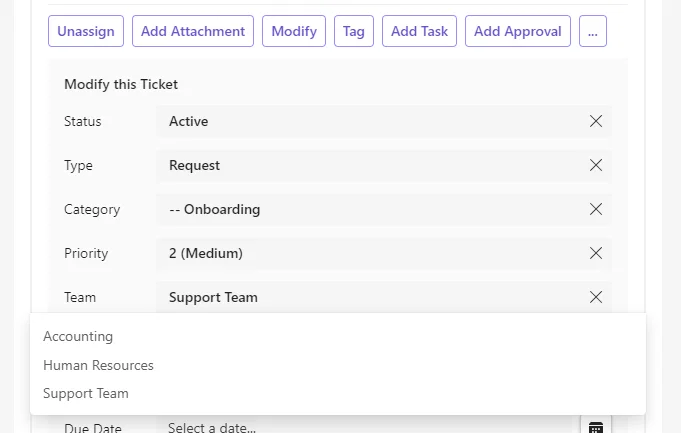
Task: Clear the Team field with its X icon
Action: pos(596,297)
